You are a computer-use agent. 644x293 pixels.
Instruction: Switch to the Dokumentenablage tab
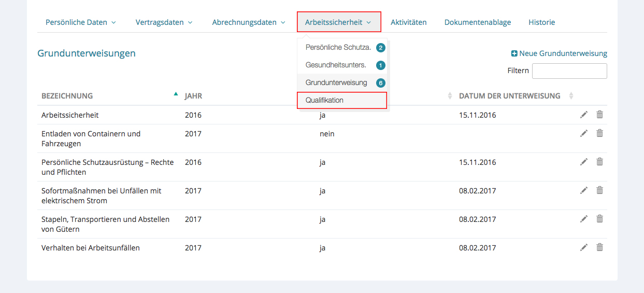coord(478,22)
